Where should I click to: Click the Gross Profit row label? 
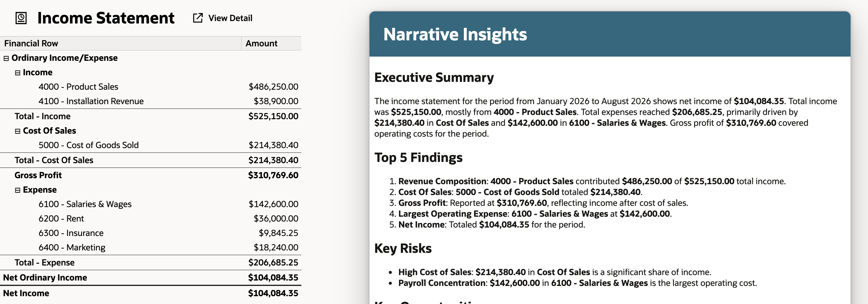(x=38, y=175)
